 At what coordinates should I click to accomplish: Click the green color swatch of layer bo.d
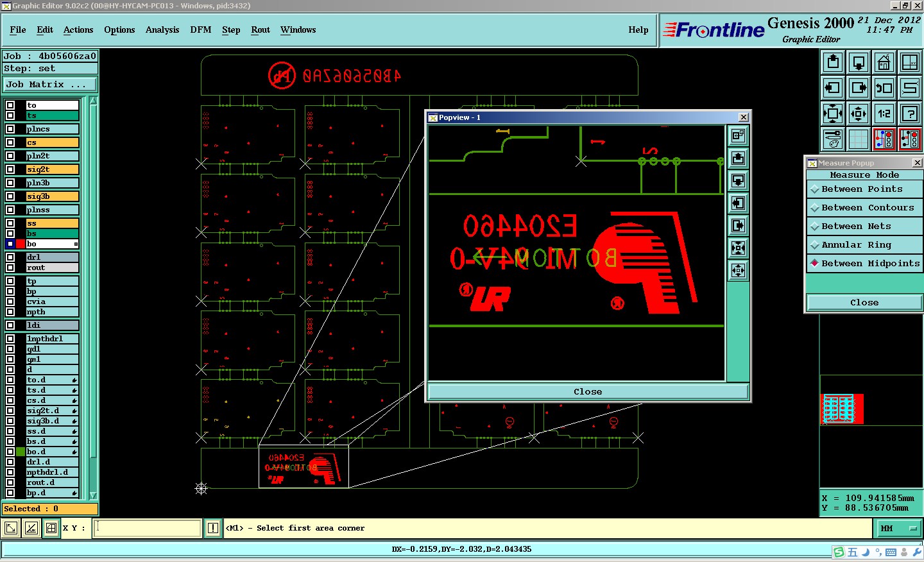[21, 452]
